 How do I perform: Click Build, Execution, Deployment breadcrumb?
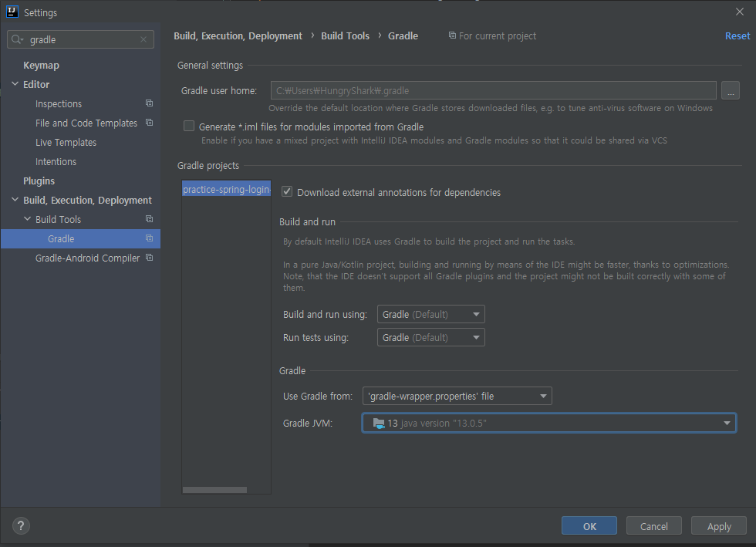point(238,35)
